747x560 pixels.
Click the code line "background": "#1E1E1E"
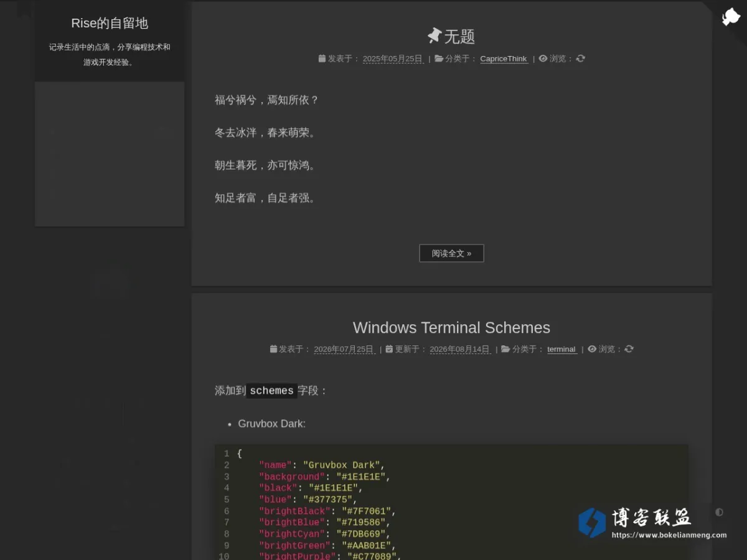324,477
